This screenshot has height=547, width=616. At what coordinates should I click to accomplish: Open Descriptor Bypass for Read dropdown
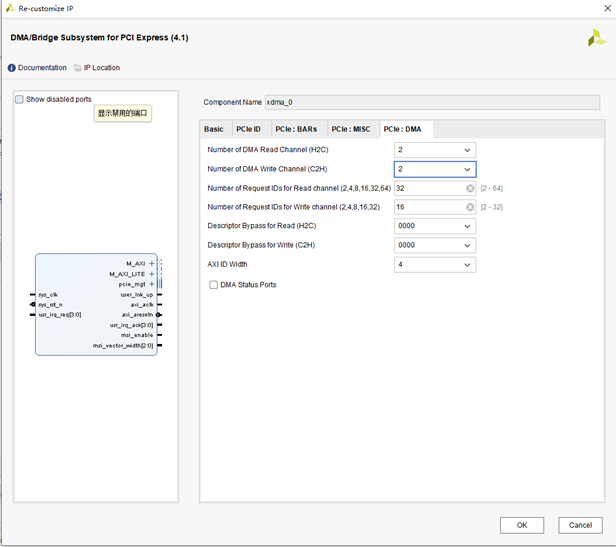click(x=435, y=226)
